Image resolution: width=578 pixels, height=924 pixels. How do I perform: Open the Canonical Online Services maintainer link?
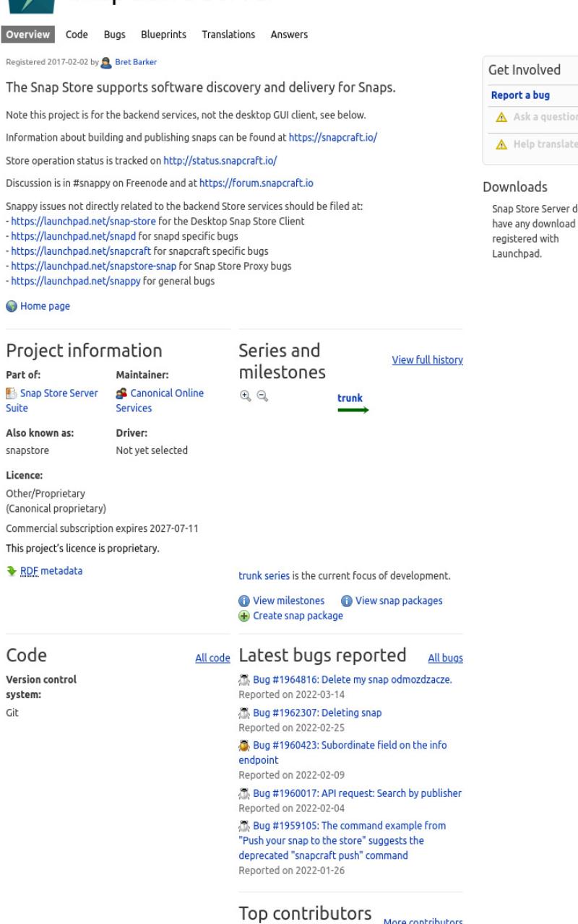click(160, 401)
